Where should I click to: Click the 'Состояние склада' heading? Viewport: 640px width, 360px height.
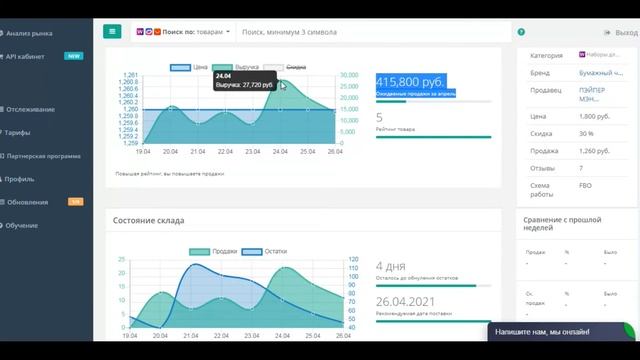pyautogui.click(x=149, y=220)
